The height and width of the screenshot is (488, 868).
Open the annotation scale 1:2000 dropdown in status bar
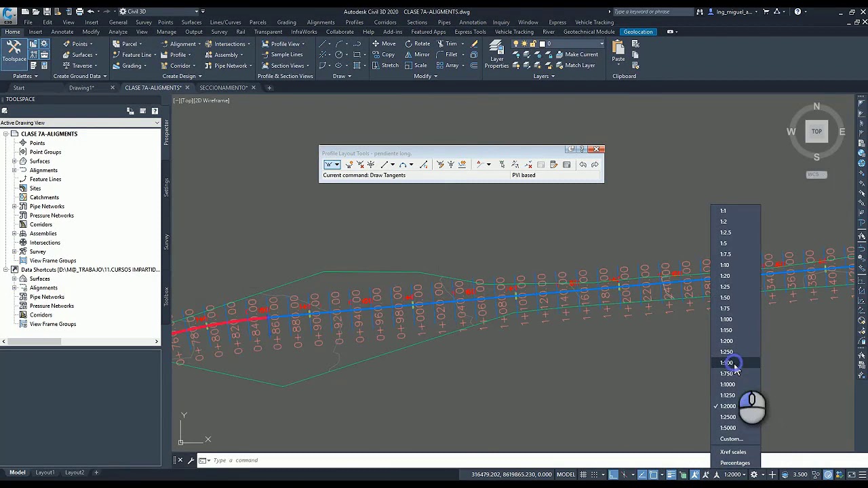[x=734, y=474]
